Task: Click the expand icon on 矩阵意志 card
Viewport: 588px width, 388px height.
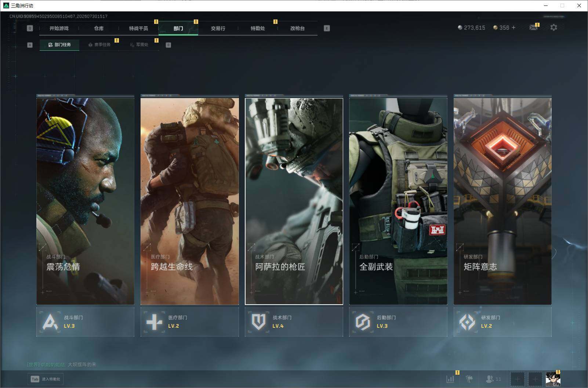Action: (x=460, y=247)
